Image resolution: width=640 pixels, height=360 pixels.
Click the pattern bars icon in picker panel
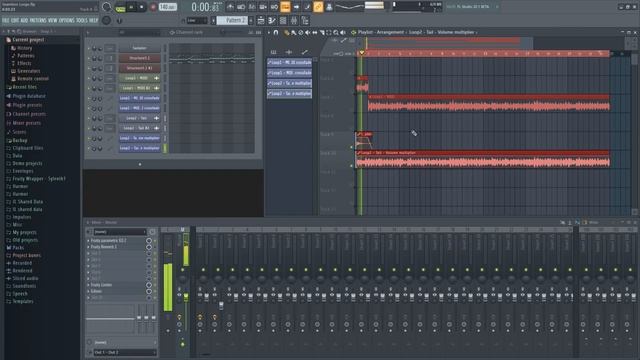tap(273, 52)
